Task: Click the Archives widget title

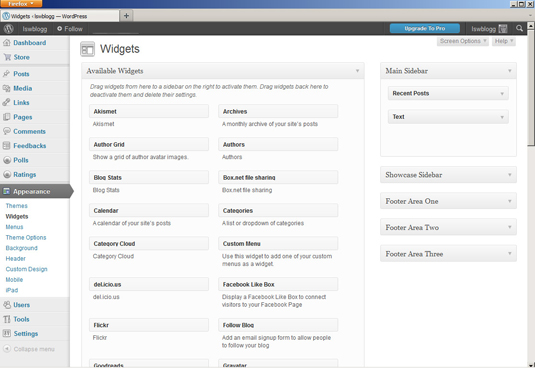Action: pos(278,111)
